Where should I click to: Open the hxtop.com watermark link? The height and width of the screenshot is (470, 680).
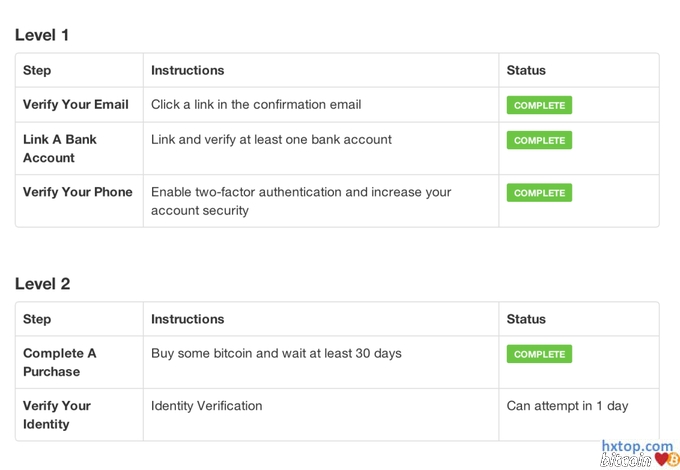coord(637,446)
